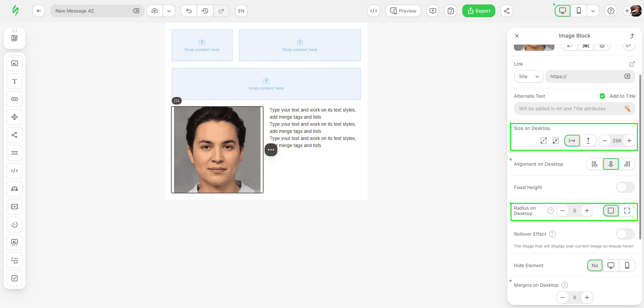Open version history clock icon
Image resolution: width=644 pixels, height=308 pixels.
205,11
